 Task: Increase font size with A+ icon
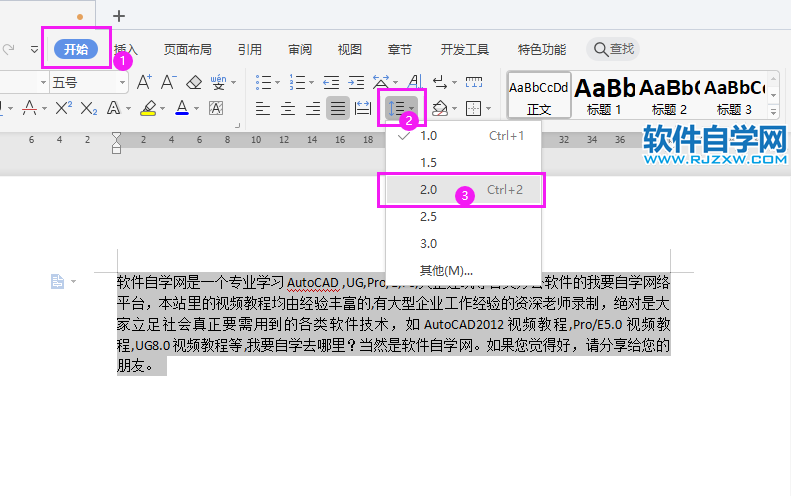(x=144, y=82)
